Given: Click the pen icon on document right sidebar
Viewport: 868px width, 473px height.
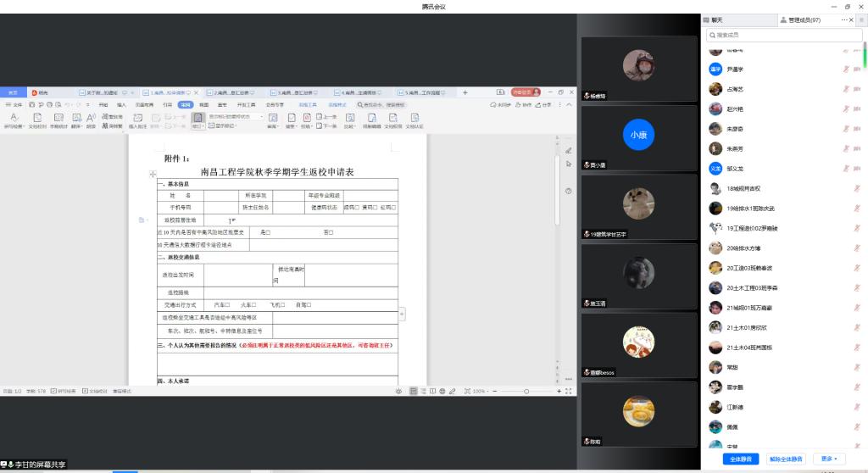Looking at the screenshot, I should coord(568,150).
